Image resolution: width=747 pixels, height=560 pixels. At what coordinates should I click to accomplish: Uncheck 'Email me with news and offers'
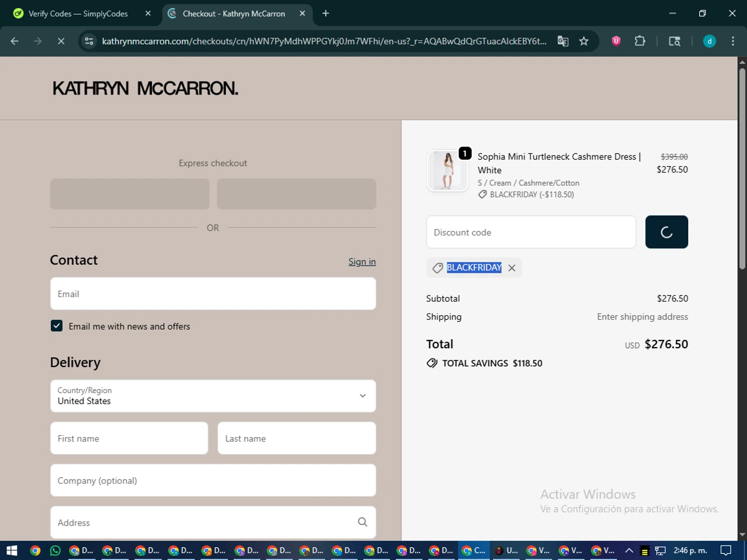(57, 326)
